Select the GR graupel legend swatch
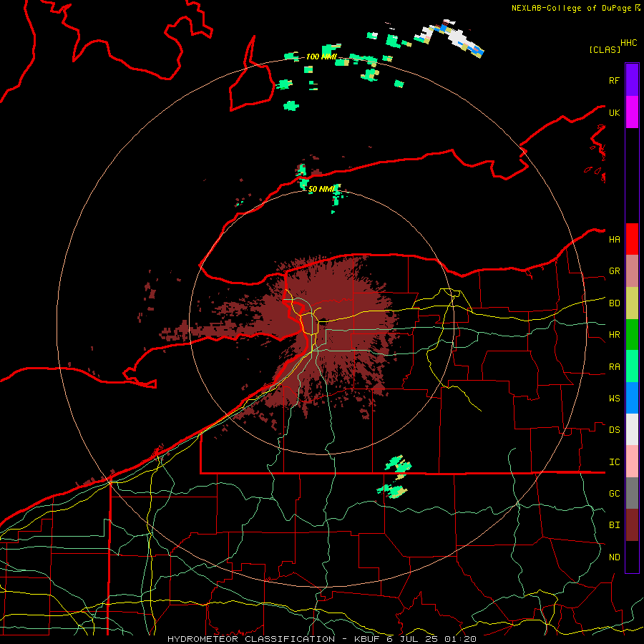The width and height of the screenshot is (644, 644). (x=632, y=271)
